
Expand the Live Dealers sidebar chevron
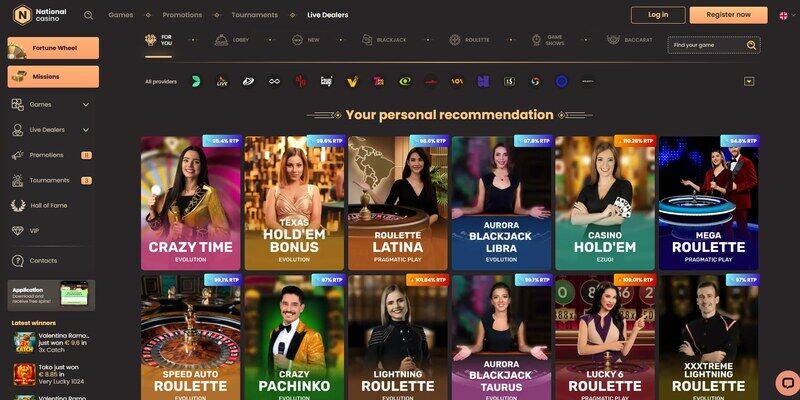[86, 130]
